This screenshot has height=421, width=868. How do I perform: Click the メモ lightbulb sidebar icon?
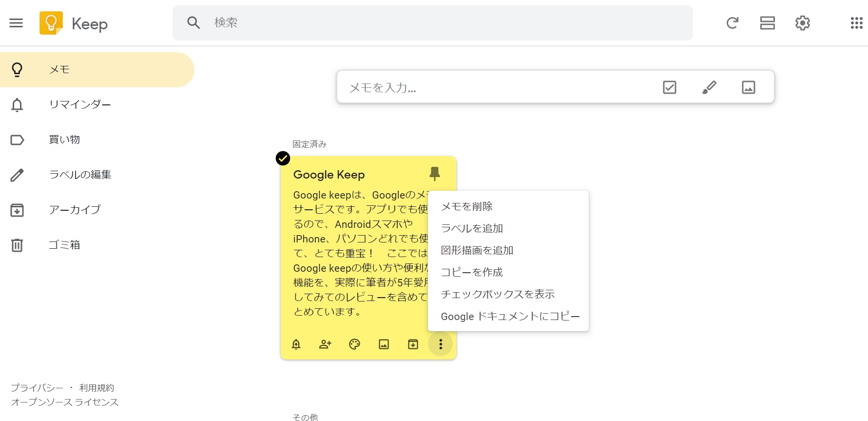tap(17, 70)
